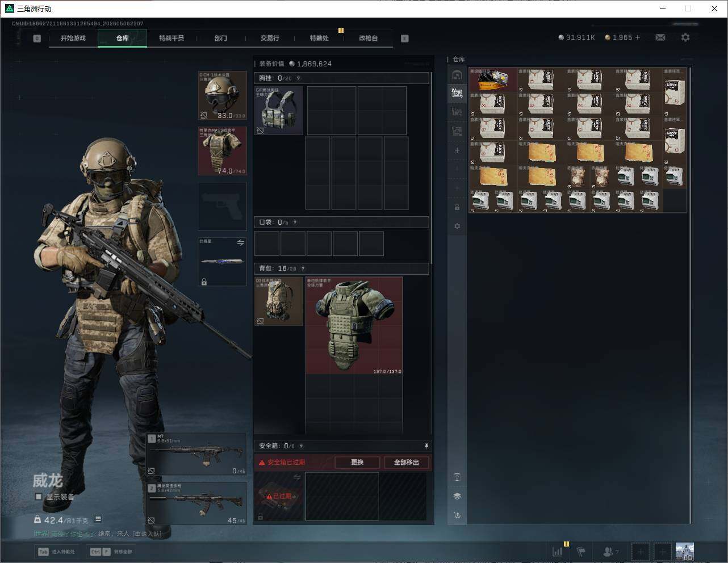728x563 pixels.
Task: Click the 全部移出 button
Action: [407, 463]
